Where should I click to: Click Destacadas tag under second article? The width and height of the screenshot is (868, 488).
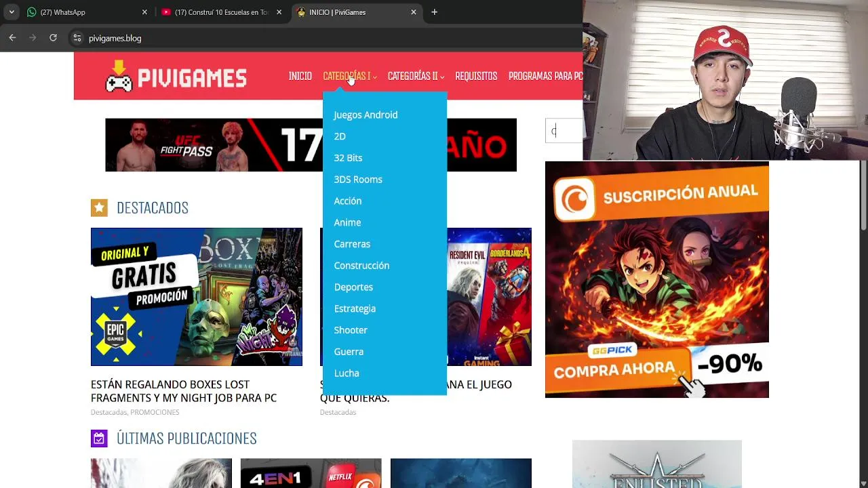click(x=338, y=412)
